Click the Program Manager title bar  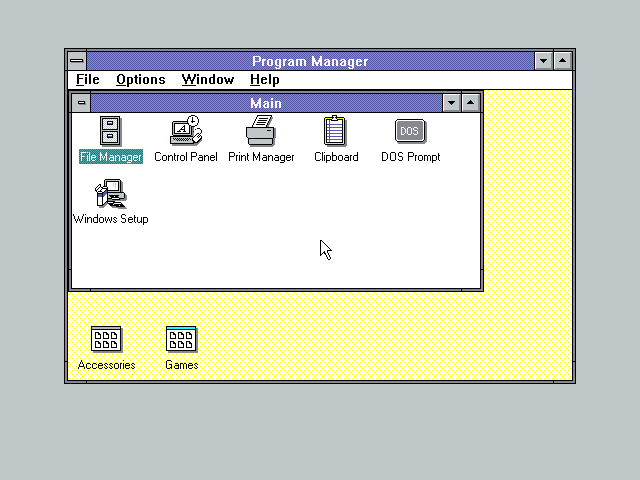(x=310, y=61)
